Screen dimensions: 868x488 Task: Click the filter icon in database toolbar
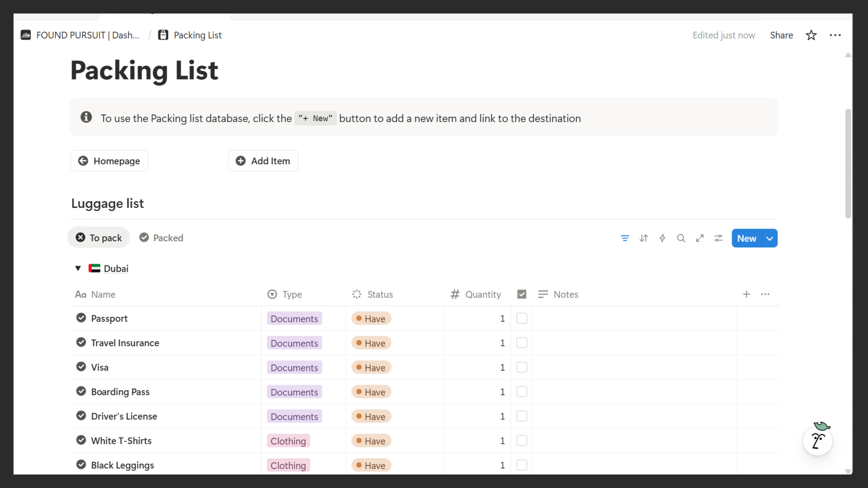(x=625, y=238)
